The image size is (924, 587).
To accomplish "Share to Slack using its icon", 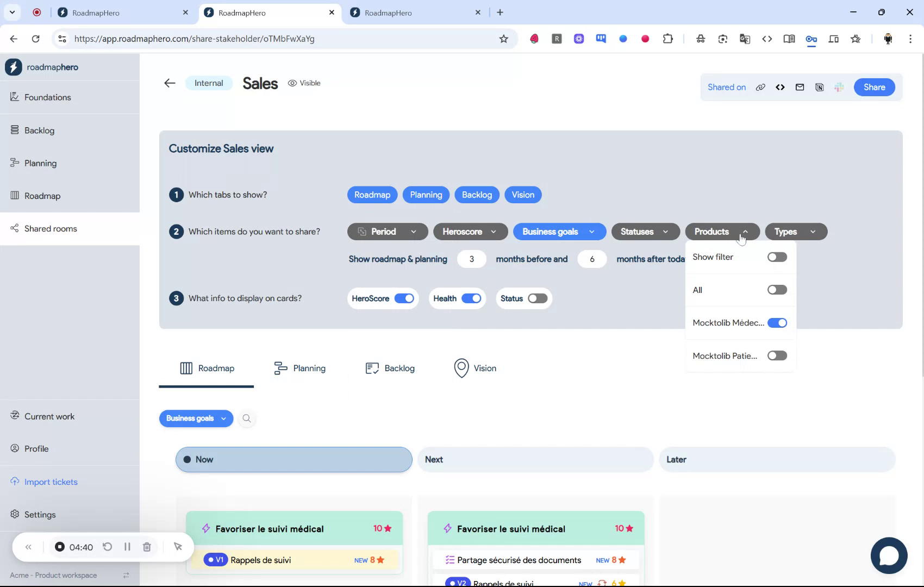I will tap(839, 87).
